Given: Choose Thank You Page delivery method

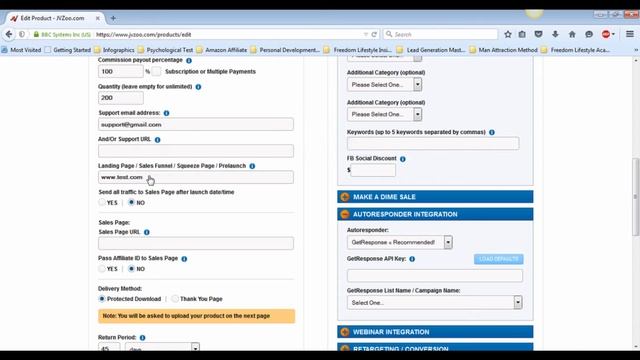Looking at the screenshot, I should click(175, 299).
